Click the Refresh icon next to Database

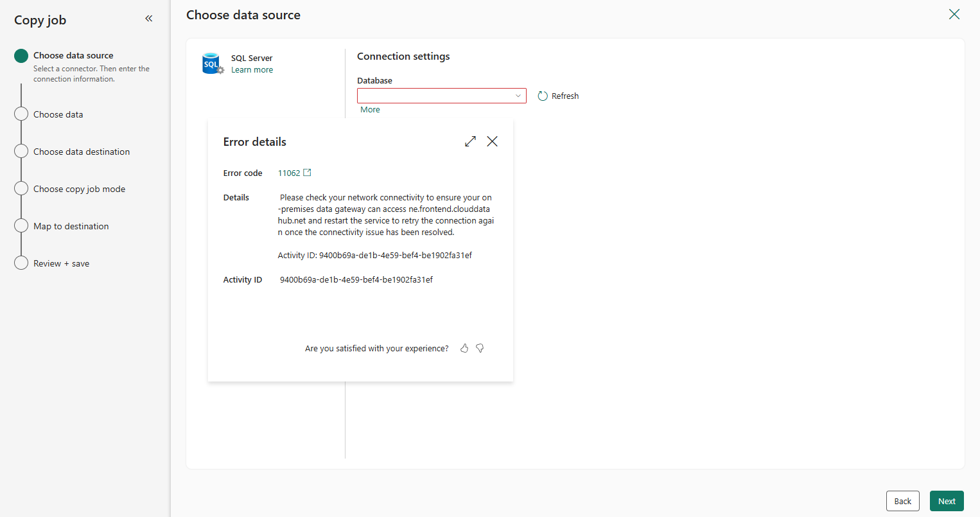(x=543, y=96)
